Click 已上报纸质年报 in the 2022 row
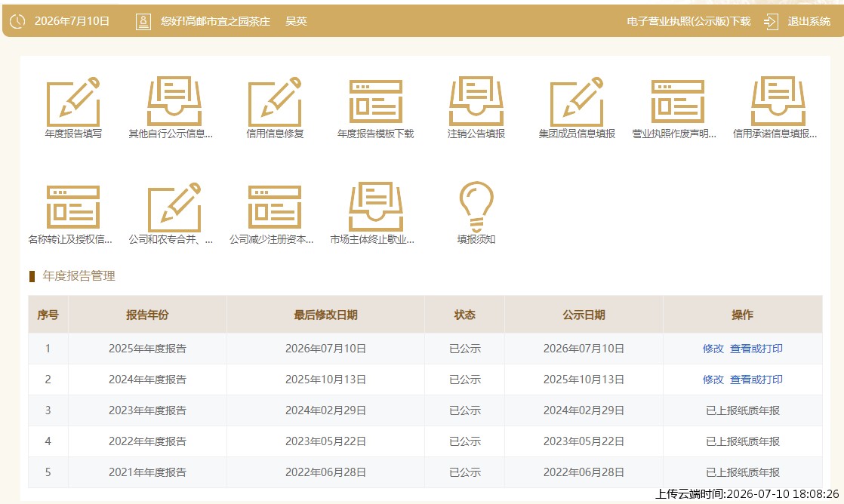The image size is (844, 504). pyautogui.click(x=743, y=441)
